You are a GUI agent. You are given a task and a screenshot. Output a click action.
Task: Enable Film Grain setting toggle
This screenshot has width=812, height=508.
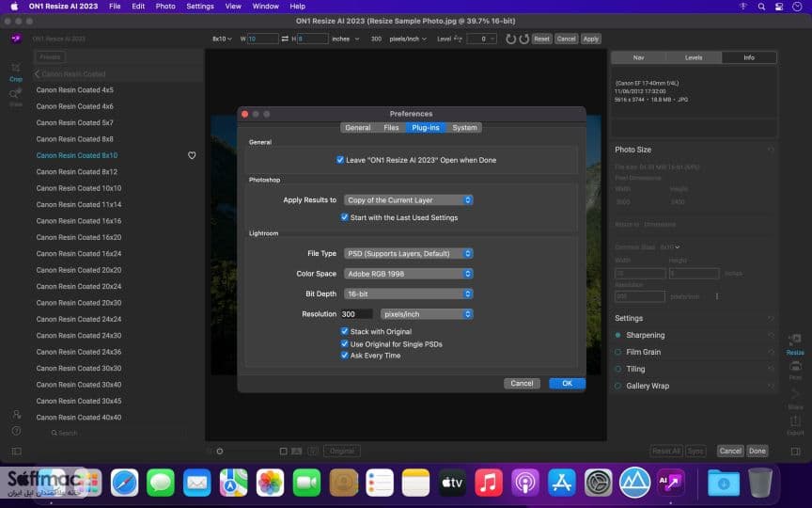[x=617, y=352]
